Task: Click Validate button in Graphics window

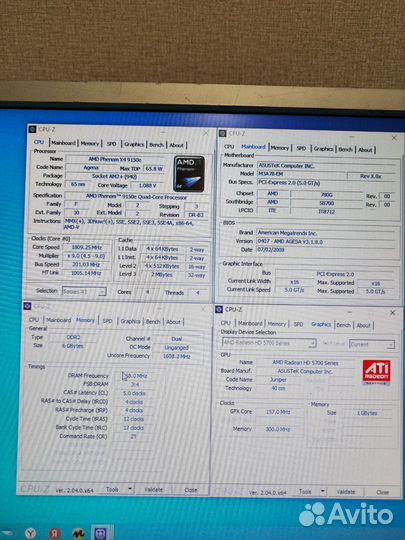Action: (x=345, y=492)
